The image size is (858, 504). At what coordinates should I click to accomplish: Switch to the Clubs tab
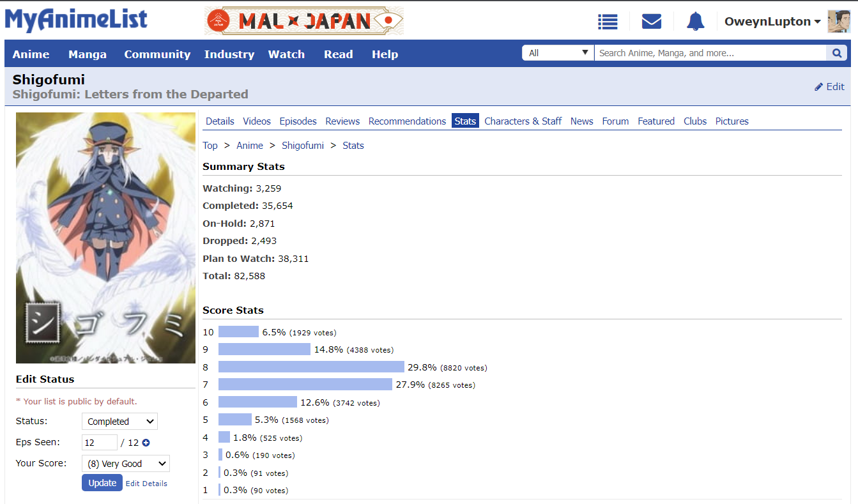695,121
